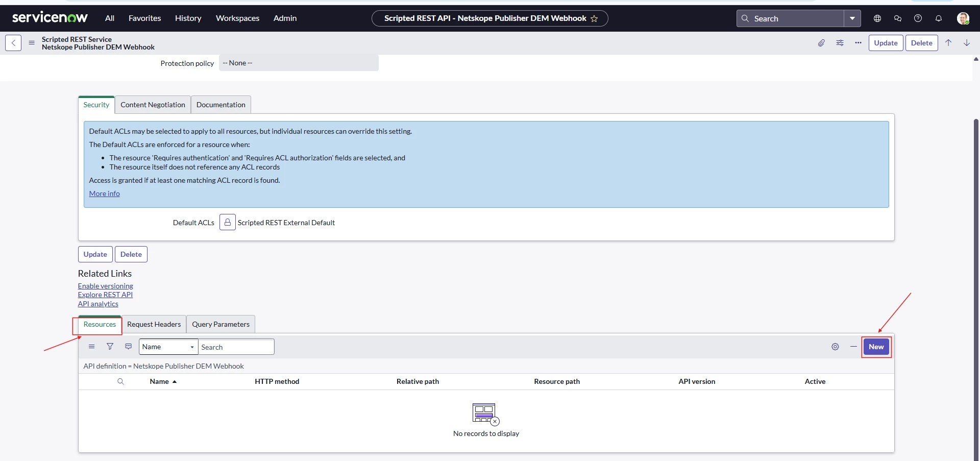Open the Admin menu

285,18
